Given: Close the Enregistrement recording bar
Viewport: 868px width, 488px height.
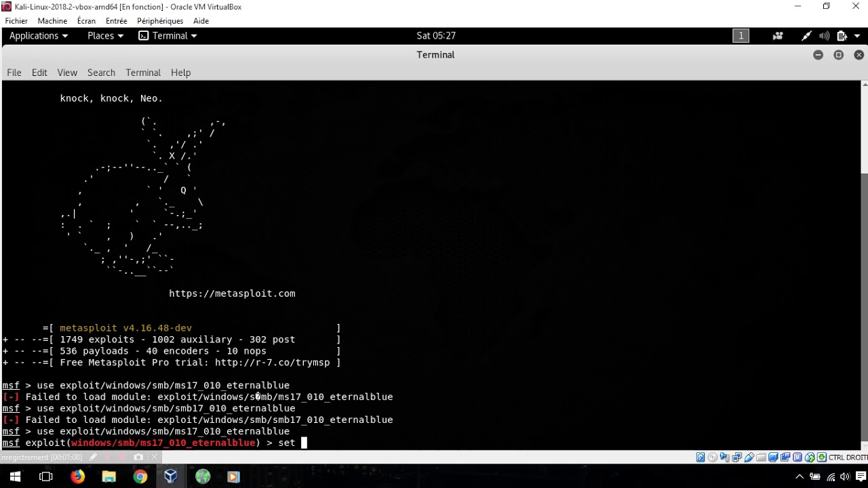Looking at the screenshot, I should pos(154,457).
